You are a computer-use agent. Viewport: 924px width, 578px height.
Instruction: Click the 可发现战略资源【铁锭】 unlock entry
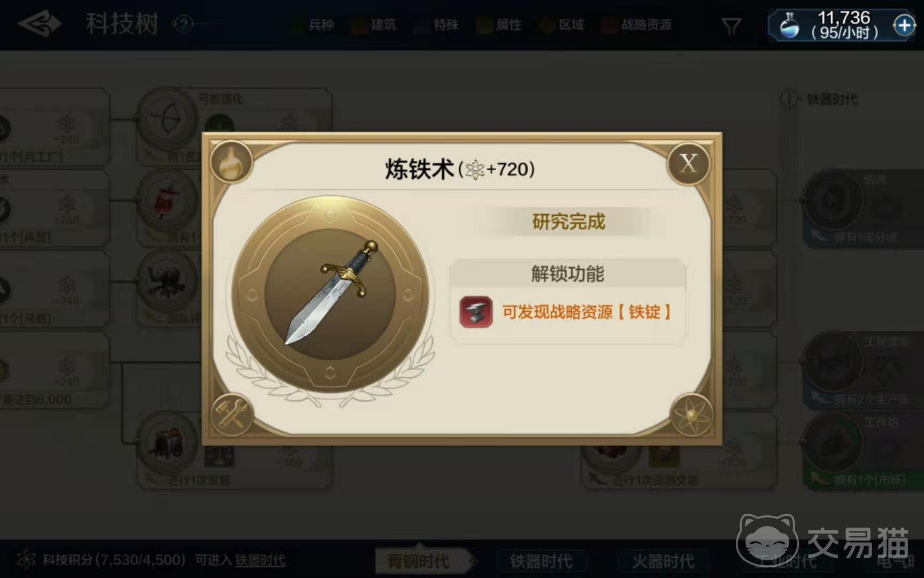coord(568,312)
